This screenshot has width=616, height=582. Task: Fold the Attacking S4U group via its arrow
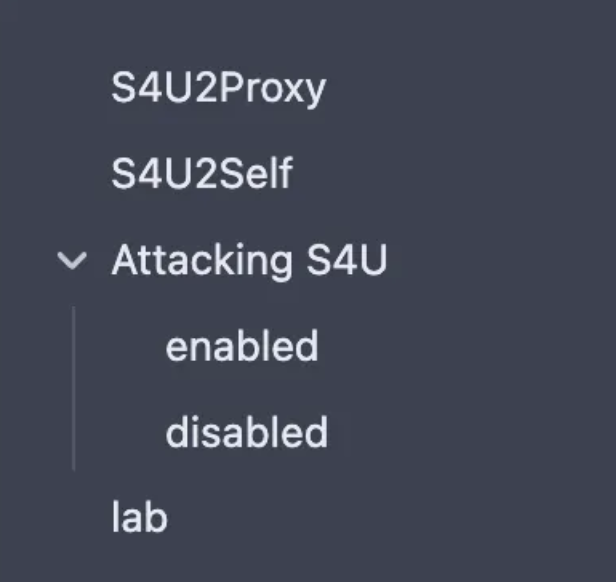pos(71,261)
